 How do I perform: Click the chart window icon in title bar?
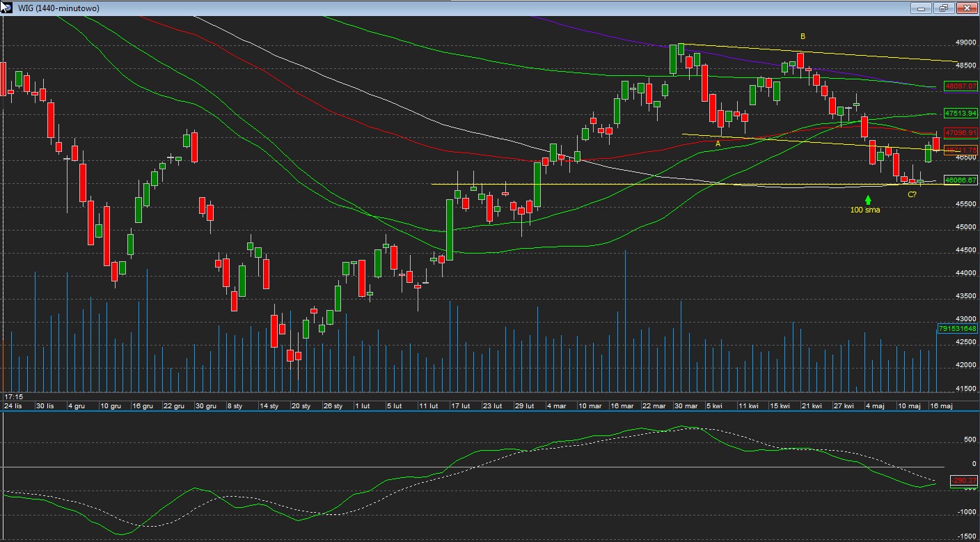(6, 7)
